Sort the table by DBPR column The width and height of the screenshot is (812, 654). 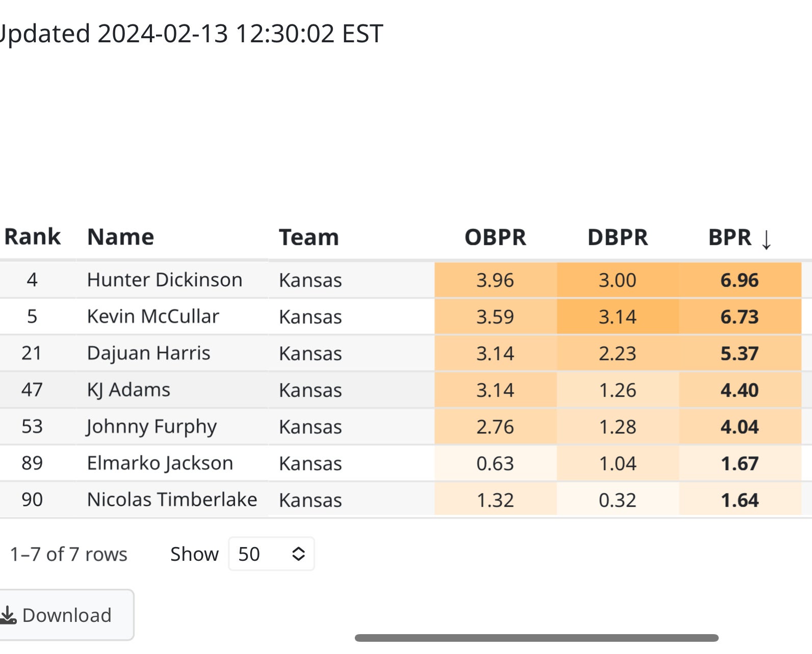tap(617, 237)
